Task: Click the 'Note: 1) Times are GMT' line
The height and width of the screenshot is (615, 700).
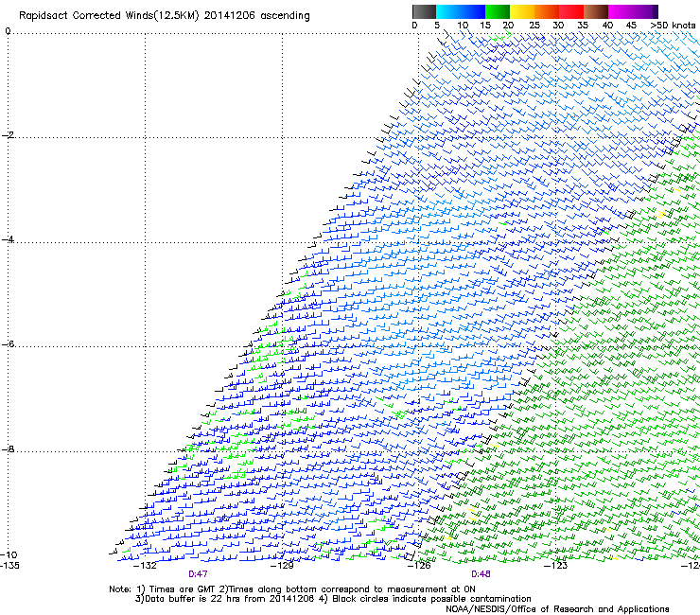Action: click(292, 589)
